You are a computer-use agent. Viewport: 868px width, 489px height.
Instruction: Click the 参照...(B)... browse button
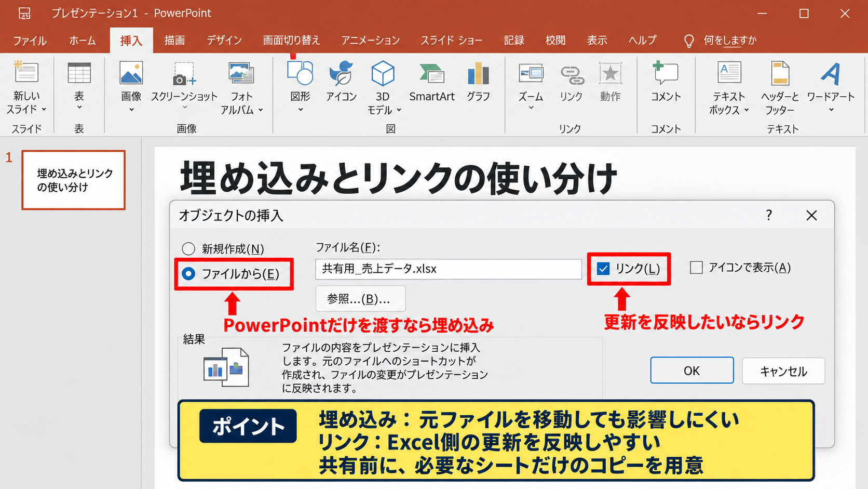[360, 299]
